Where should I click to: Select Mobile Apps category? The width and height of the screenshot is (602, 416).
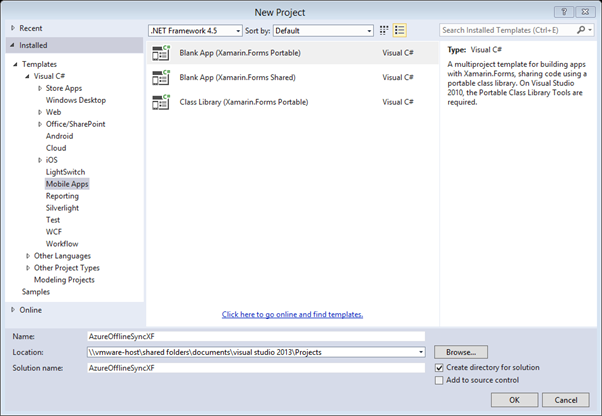67,184
